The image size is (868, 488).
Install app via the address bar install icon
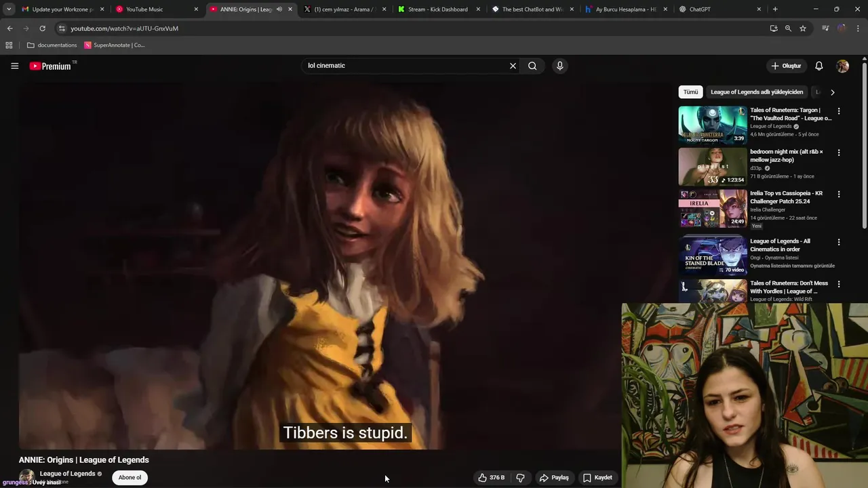point(774,28)
